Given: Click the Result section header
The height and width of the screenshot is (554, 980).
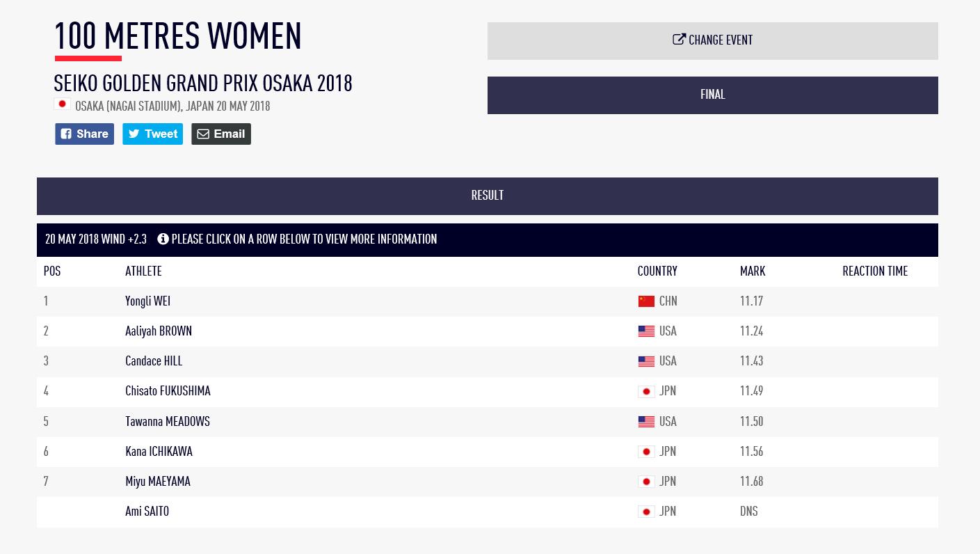Looking at the screenshot, I should pyautogui.click(x=487, y=196).
